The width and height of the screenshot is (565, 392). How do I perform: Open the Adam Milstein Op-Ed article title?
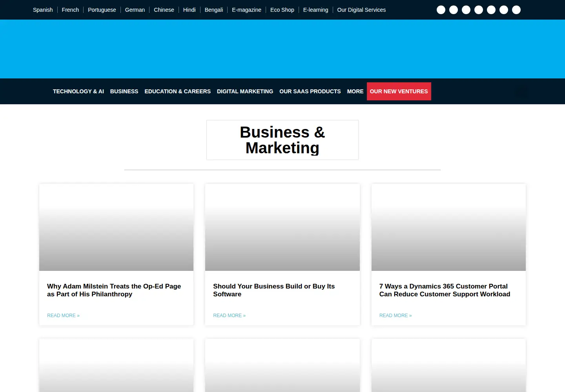[114, 290]
